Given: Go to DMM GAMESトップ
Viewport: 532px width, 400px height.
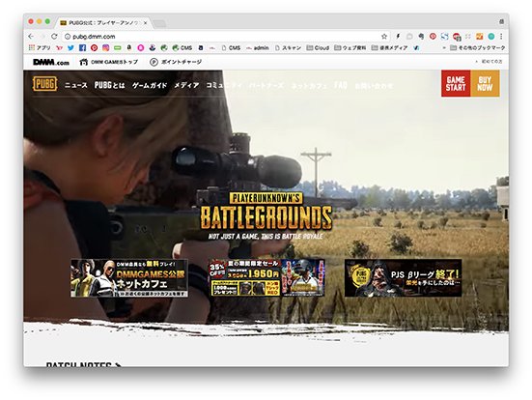Looking at the screenshot, I should click(x=108, y=62).
